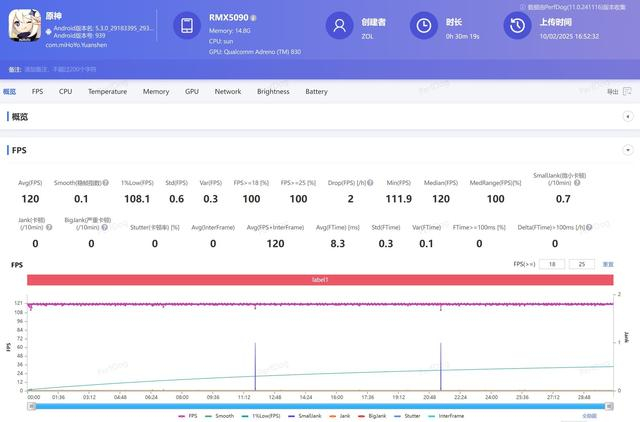This screenshot has height=422, width=640.
Task: Open the Temperature tab
Action: (107, 91)
